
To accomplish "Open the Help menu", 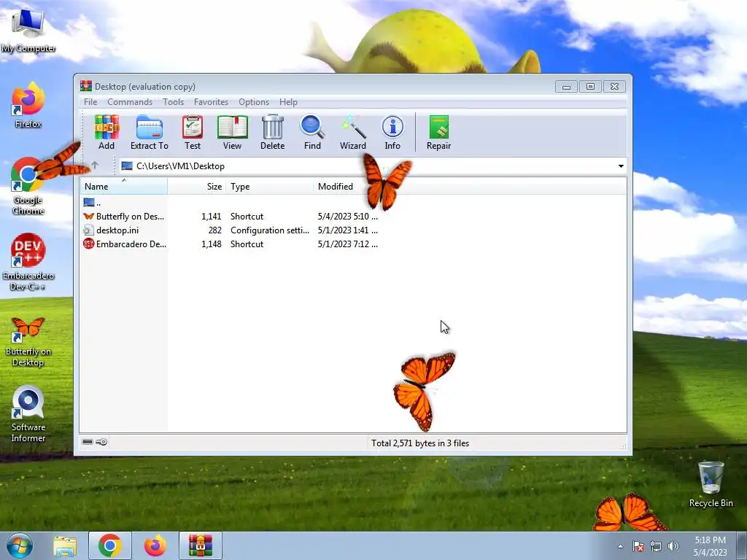I will click(x=288, y=102).
